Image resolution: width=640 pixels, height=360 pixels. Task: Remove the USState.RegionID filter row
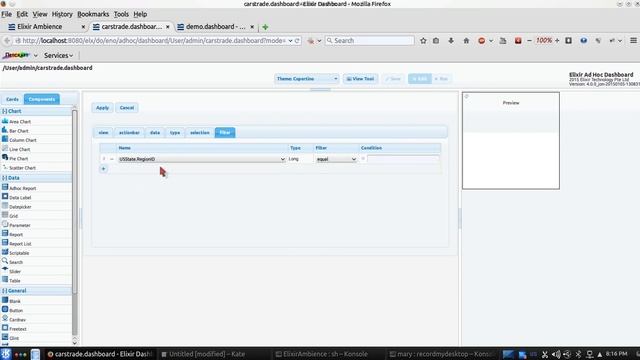[111, 159]
